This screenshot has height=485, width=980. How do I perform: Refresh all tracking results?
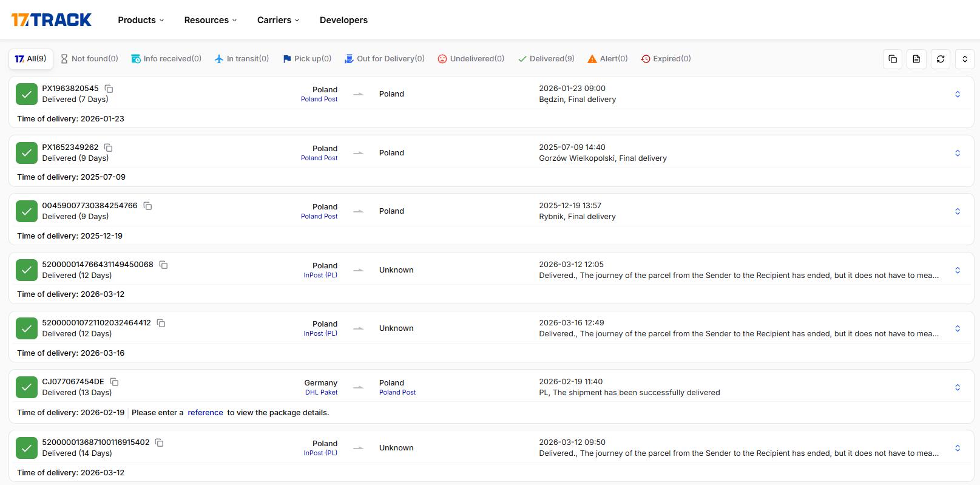[941, 59]
